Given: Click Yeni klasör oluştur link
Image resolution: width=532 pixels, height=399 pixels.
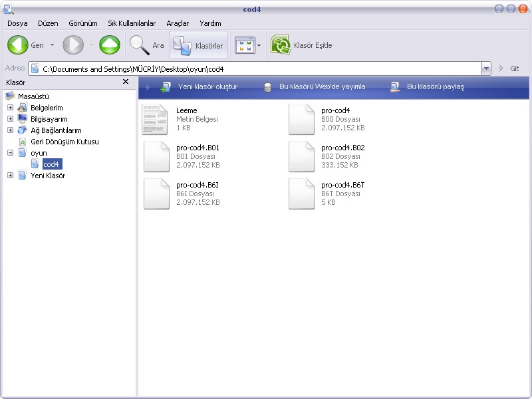Looking at the screenshot, I should [x=207, y=86].
